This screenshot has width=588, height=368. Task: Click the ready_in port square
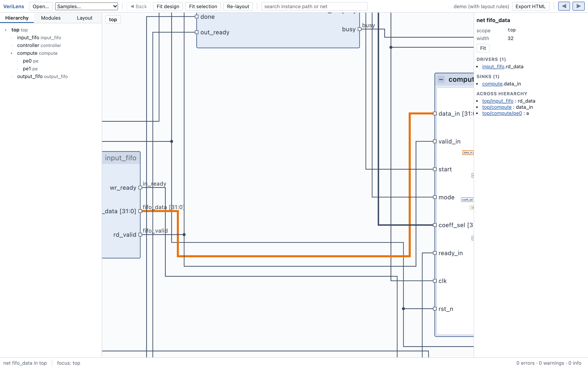click(x=435, y=253)
